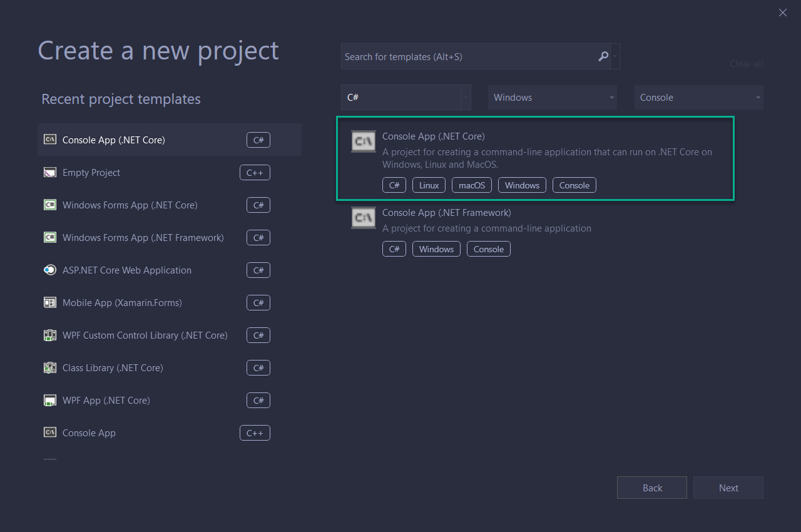
Task: Select Console App (.NET Framework) result title
Action: pos(447,212)
